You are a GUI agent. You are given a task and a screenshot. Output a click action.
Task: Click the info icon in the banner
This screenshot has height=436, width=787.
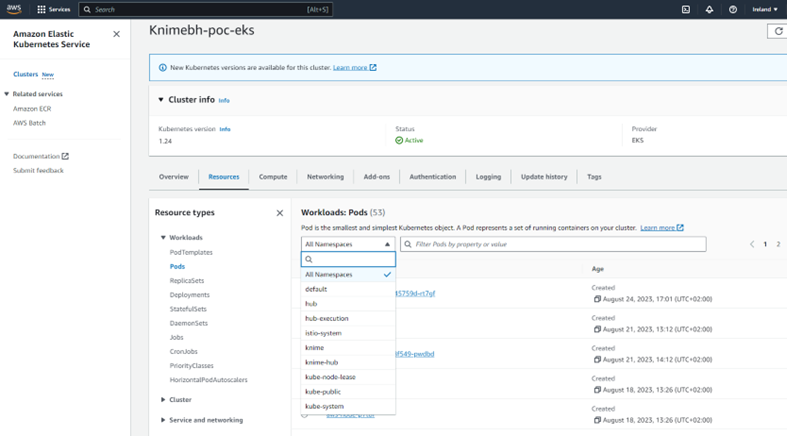pyautogui.click(x=163, y=68)
